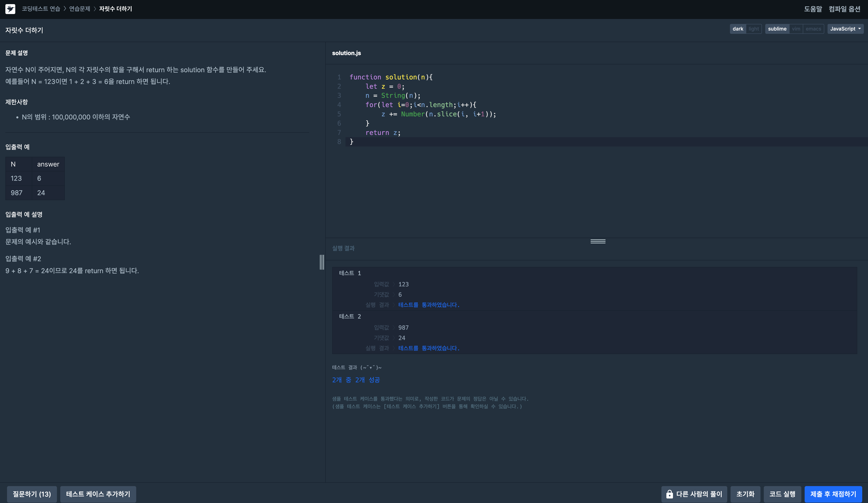Click 코드 실행 run button
The image size is (868, 503).
(x=782, y=494)
